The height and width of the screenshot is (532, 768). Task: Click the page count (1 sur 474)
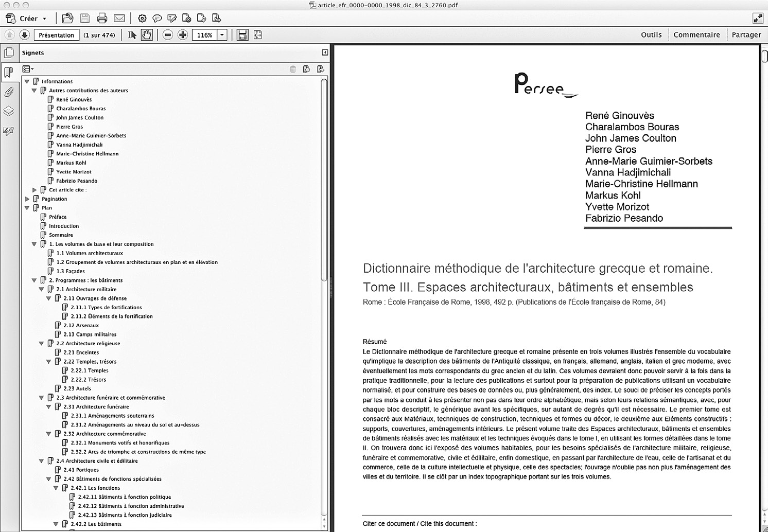(99, 35)
